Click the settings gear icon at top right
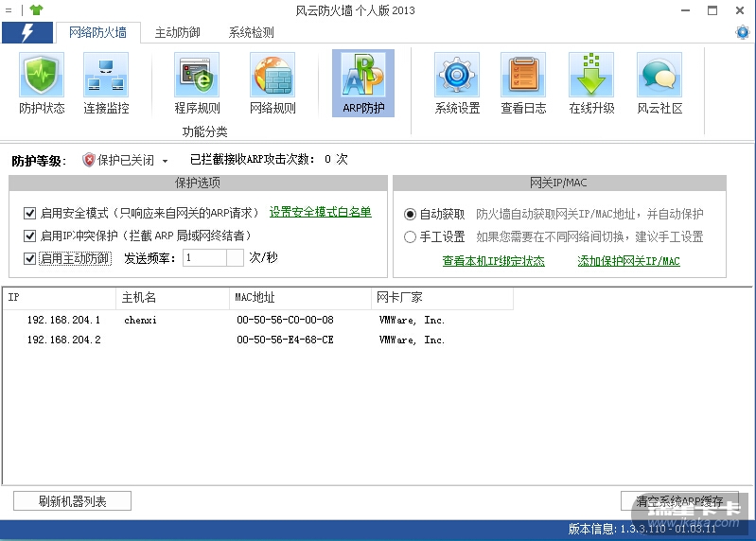The height and width of the screenshot is (541, 756). click(743, 32)
